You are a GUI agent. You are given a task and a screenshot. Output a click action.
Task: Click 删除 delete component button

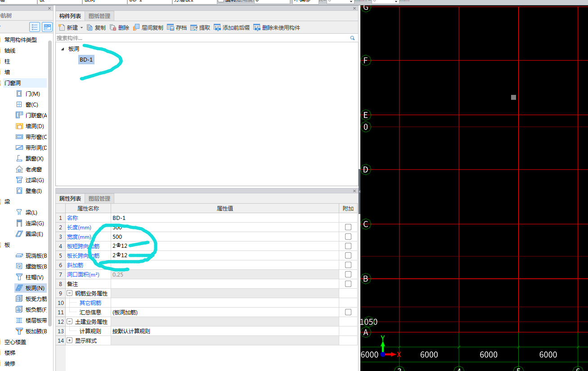click(120, 27)
